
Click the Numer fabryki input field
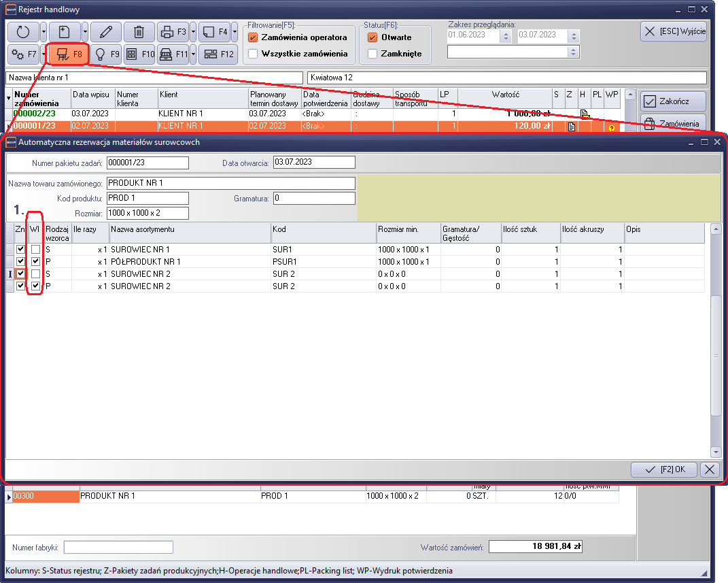pos(118,547)
